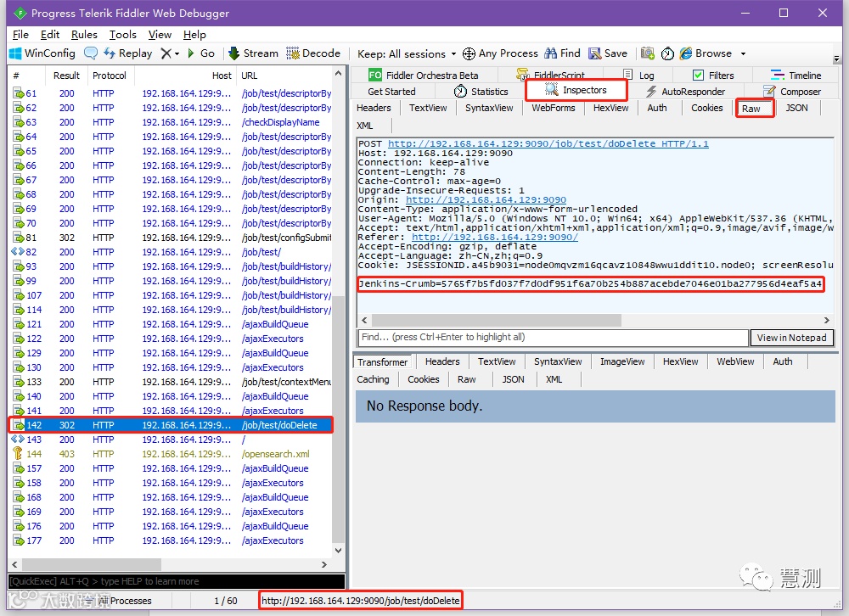The width and height of the screenshot is (849, 616).
Task: Open the Remove sessions dropdown arrow
Action: coord(177,53)
